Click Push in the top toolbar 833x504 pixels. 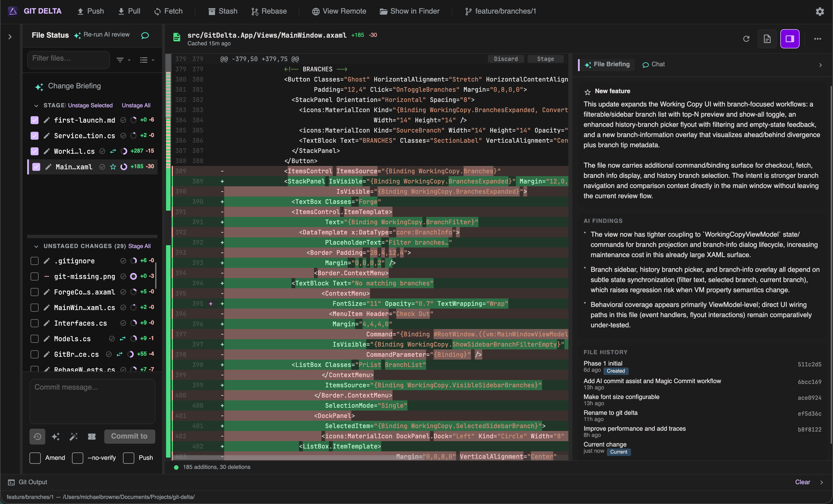coord(91,12)
